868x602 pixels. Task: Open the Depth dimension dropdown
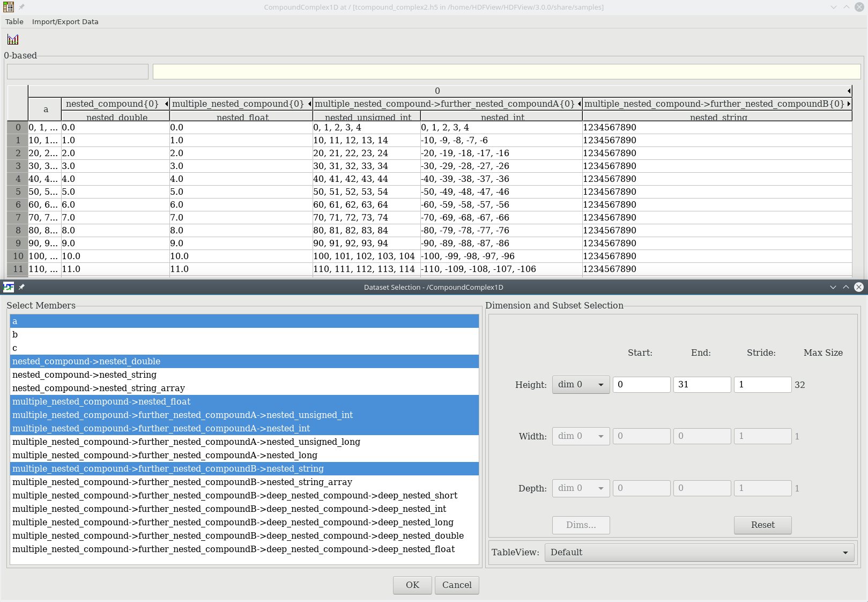coord(581,488)
